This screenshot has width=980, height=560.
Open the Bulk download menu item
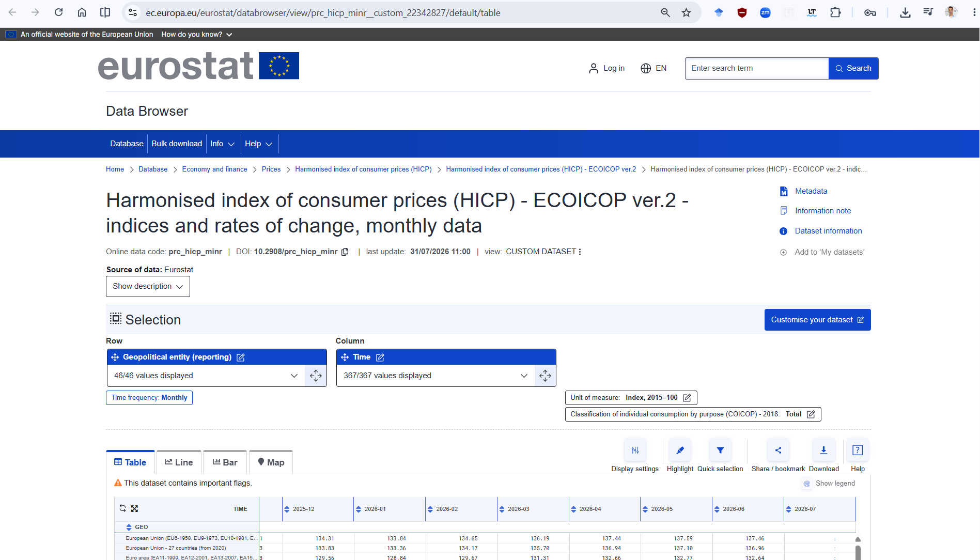[x=177, y=144]
